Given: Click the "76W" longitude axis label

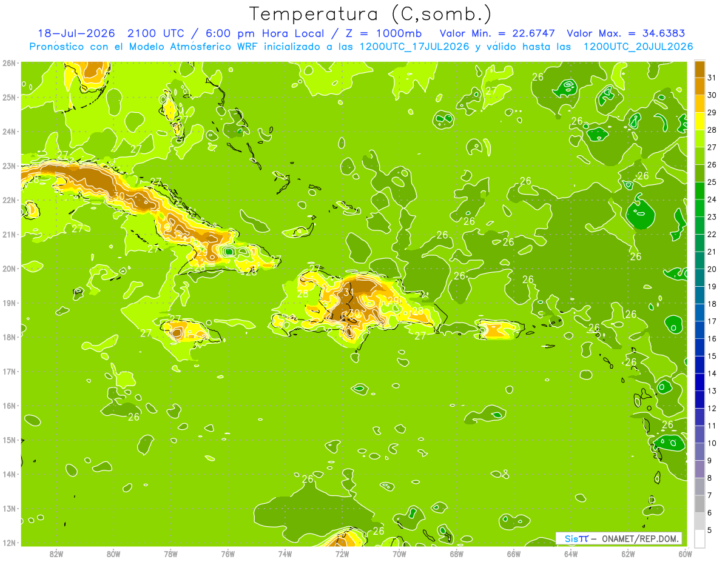Looking at the screenshot, I should coord(227,554).
